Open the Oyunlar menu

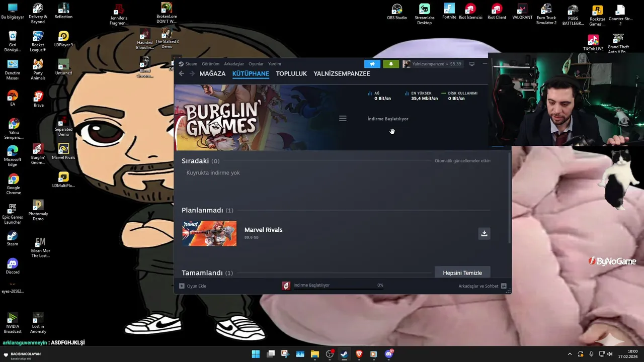pyautogui.click(x=256, y=64)
